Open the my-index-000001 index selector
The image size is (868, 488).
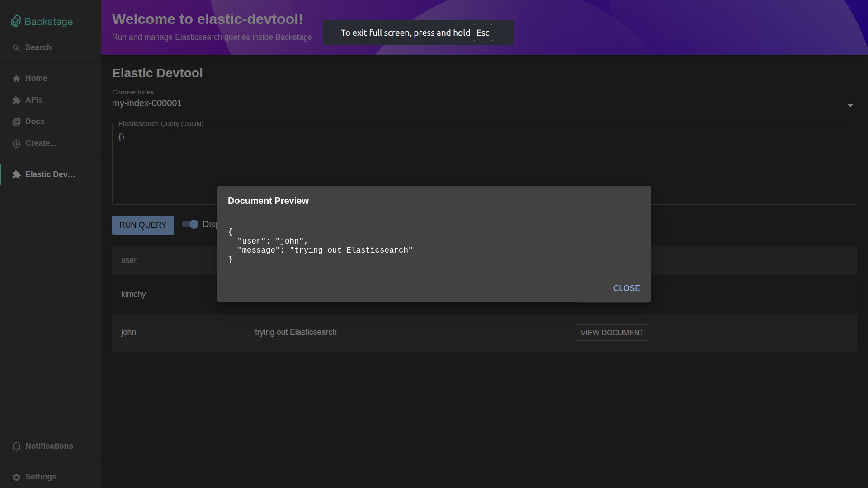pos(484,103)
